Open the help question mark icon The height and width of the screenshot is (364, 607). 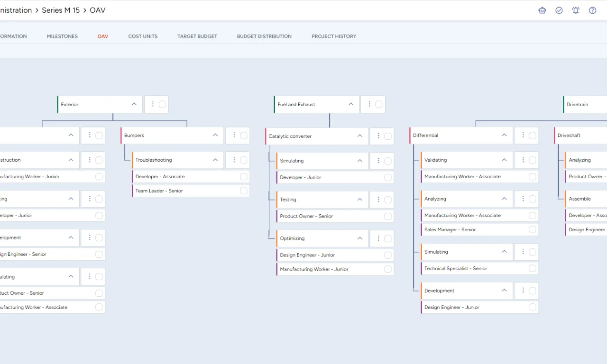point(592,10)
